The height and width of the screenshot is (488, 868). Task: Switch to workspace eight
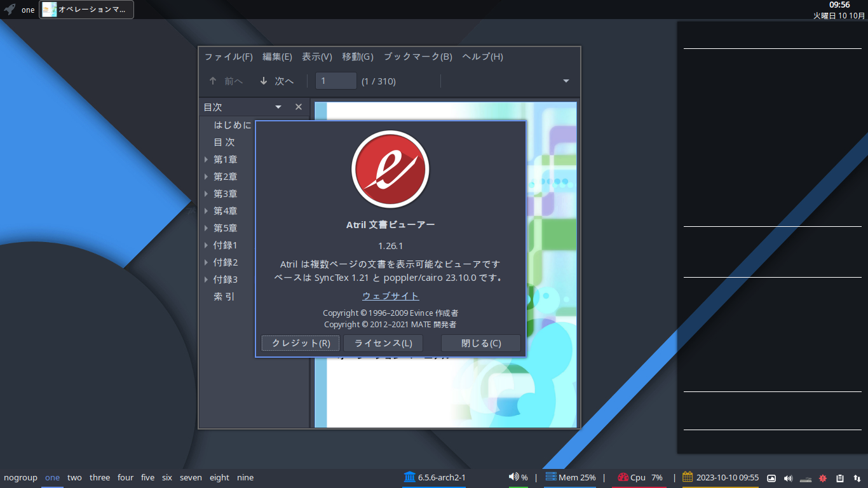(219, 478)
